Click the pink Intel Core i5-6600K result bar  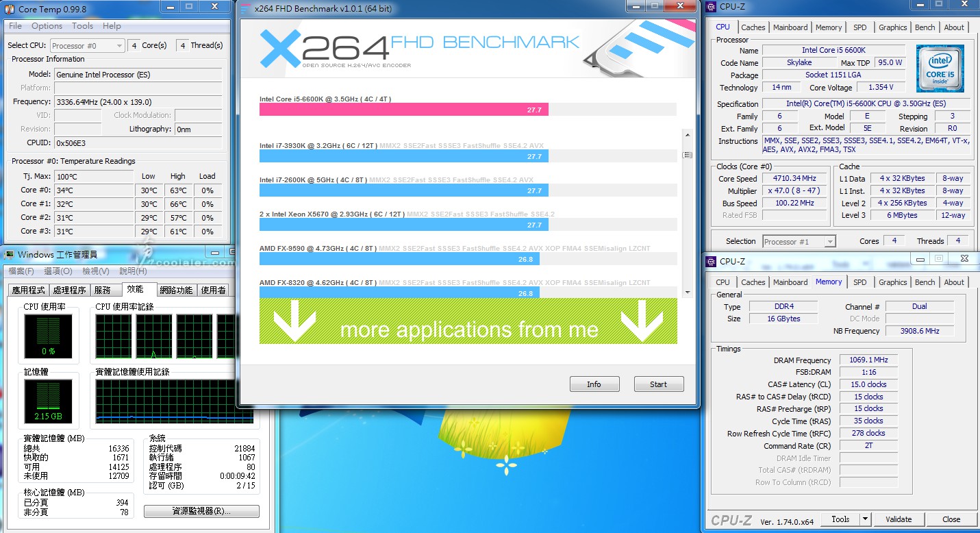[x=404, y=110]
